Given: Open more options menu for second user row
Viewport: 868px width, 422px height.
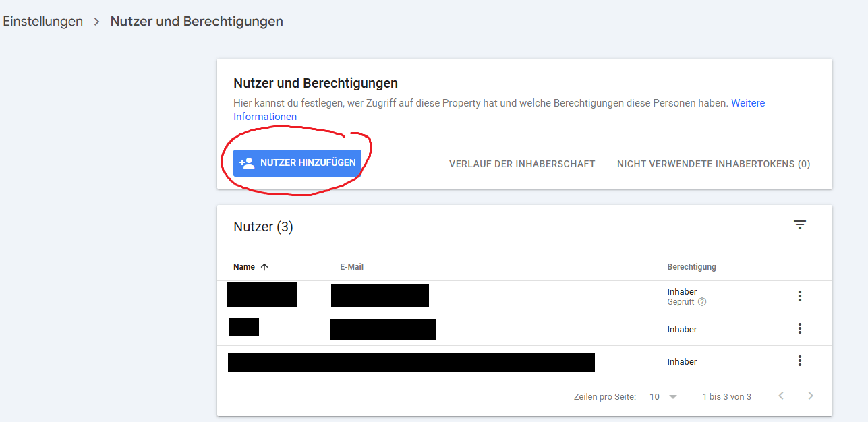Looking at the screenshot, I should coord(800,328).
